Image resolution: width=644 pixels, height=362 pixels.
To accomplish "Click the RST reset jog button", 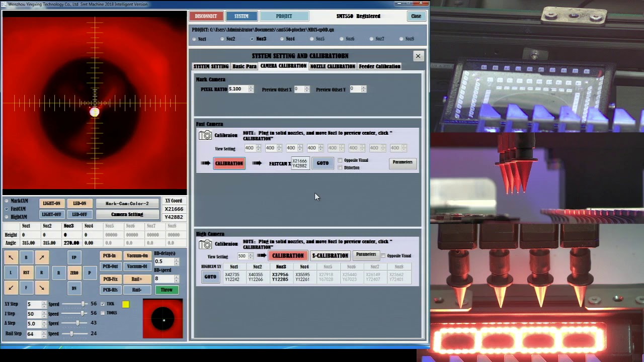I will pyautogui.click(x=26, y=273).
